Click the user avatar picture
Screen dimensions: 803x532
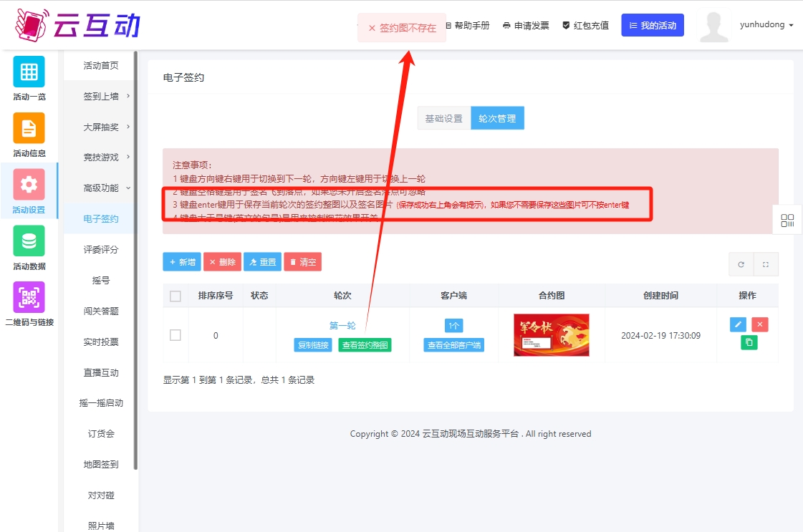click(x=714, y=26)
